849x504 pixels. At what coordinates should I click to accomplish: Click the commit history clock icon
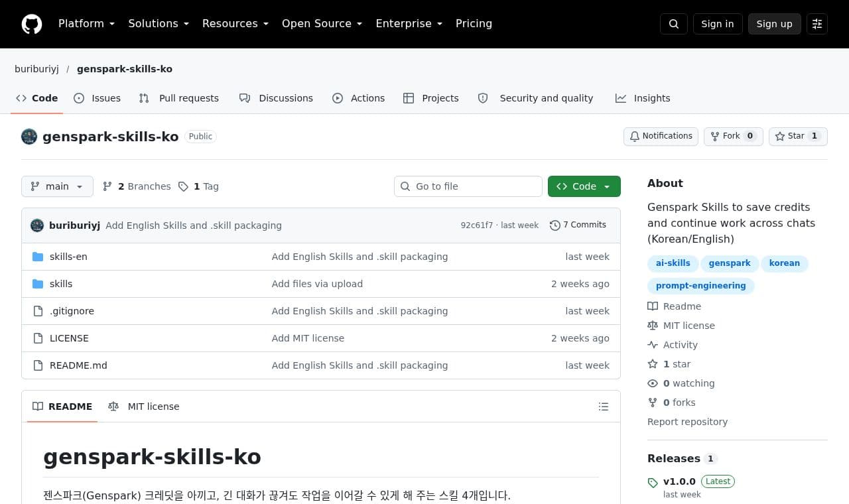click(x=555, y=225)
